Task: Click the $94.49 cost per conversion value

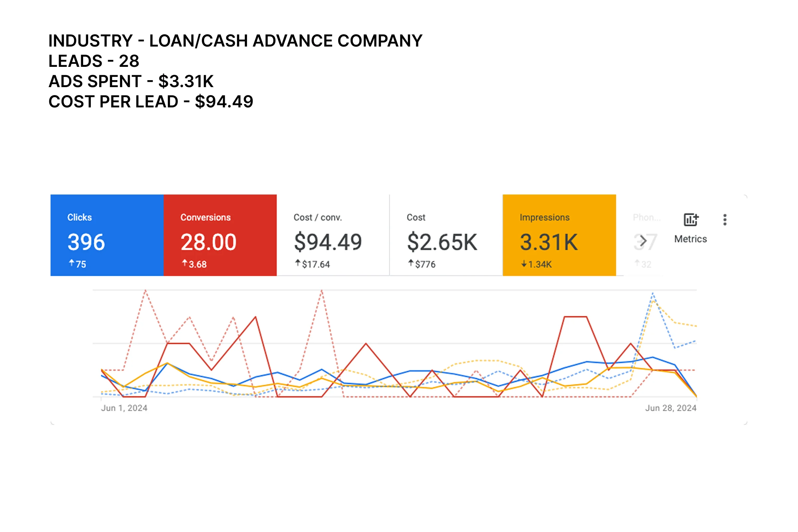Action: click(x=328, y=242)
